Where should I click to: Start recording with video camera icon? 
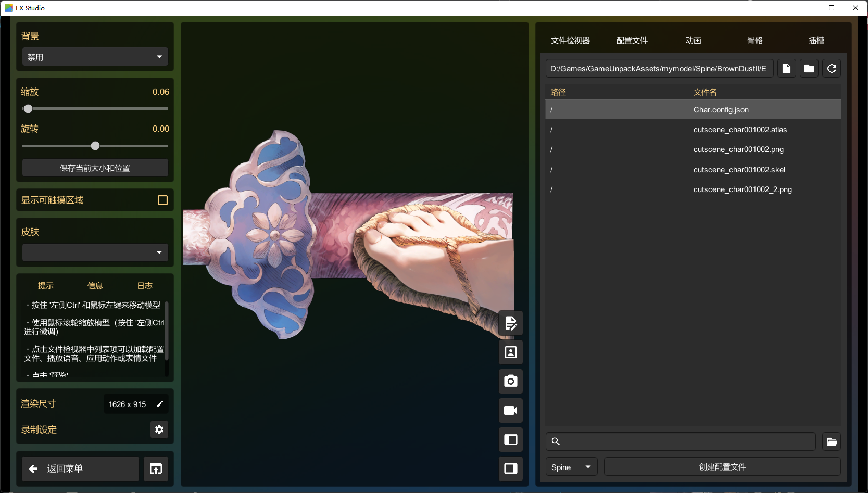click(511, 411)
